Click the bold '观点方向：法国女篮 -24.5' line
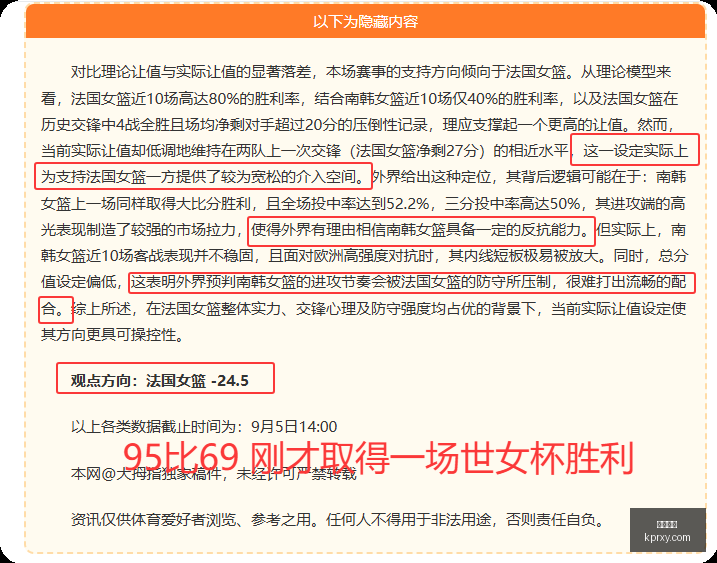The image size is (717, 563). tap(160, 381)
